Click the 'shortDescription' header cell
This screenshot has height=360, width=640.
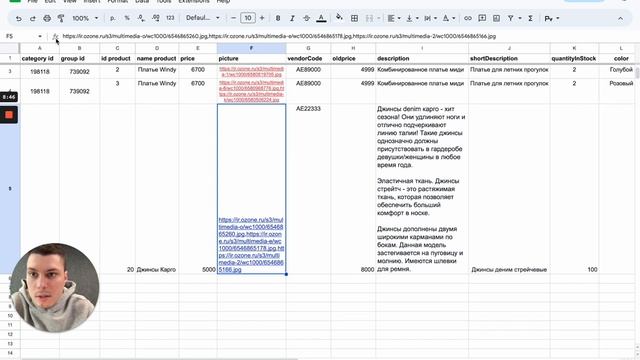tap(509, 58)
